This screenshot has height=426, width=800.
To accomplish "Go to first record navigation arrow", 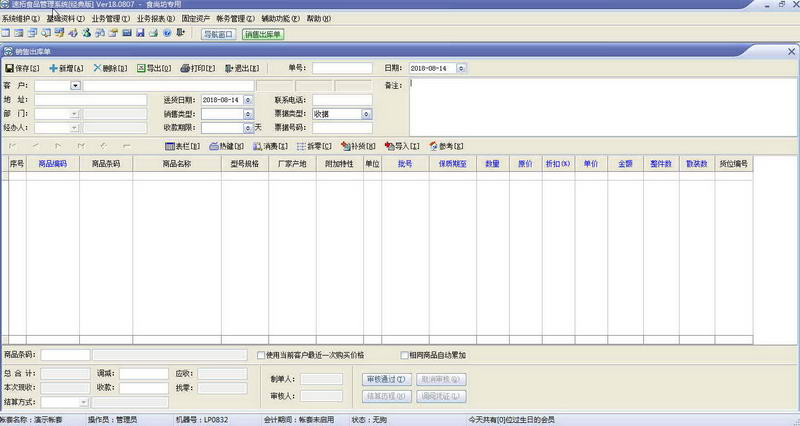I will pos(12,146).
